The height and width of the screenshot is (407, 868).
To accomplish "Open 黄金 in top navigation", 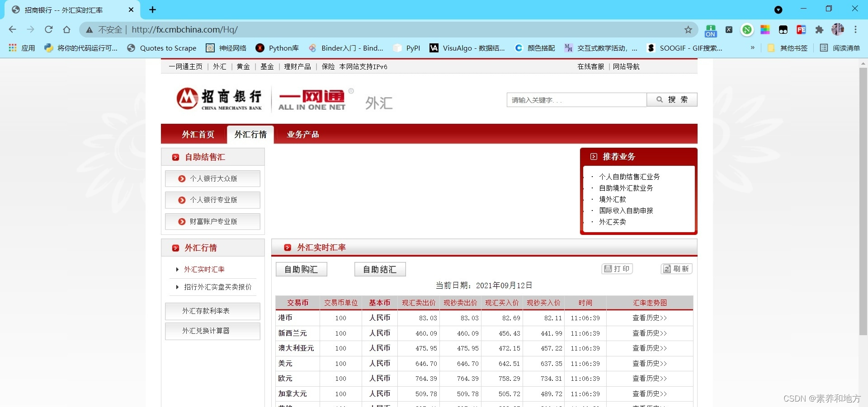I will tap(243, 66).
